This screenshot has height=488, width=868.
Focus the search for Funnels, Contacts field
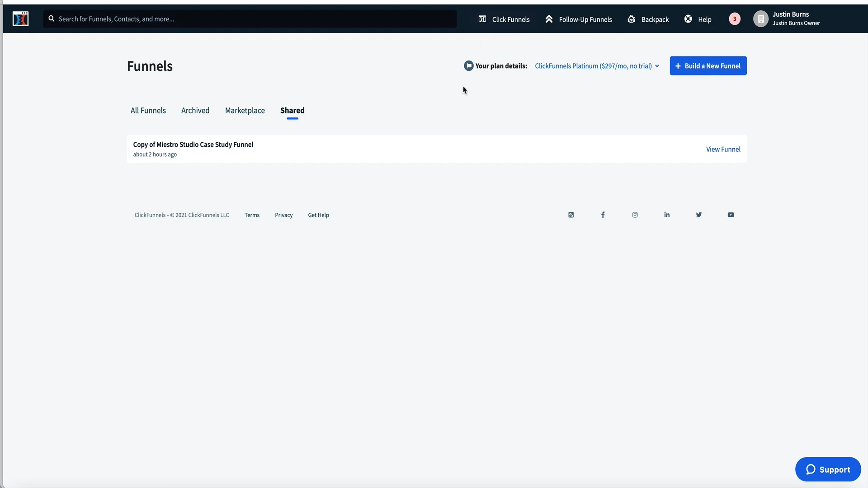pos(250,19)
